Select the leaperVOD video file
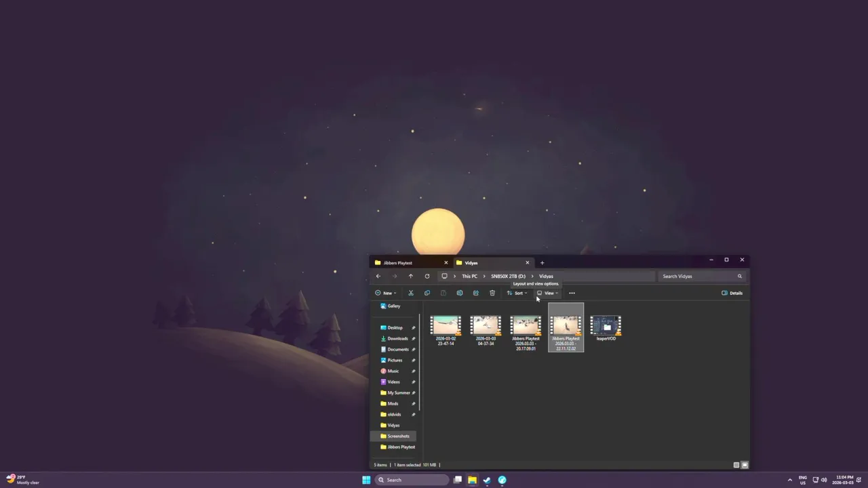 pos(606,328)
